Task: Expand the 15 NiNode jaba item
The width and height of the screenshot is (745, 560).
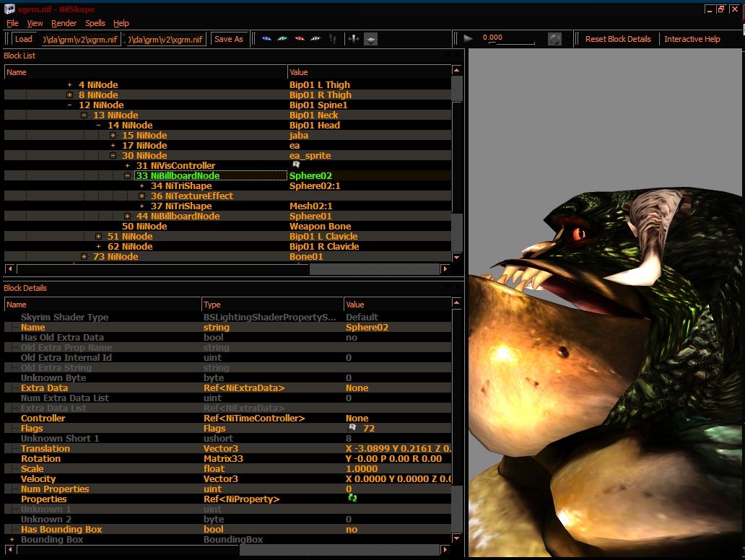Action: [113, 136]
